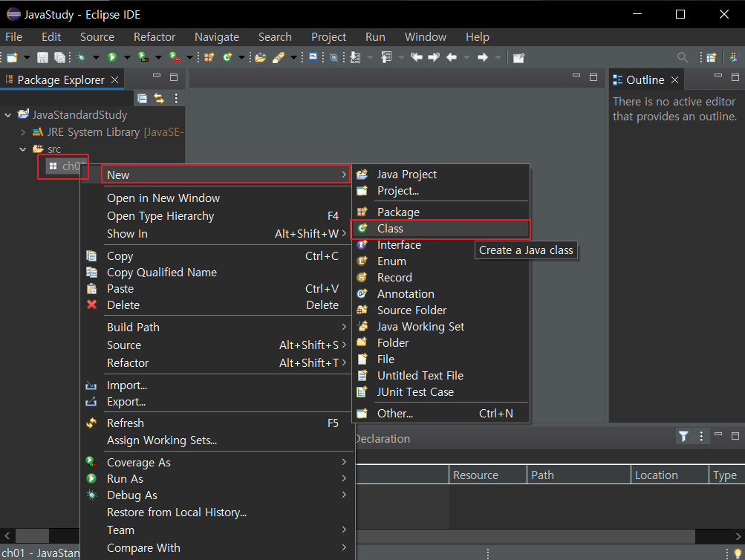The width and height of the screenshot is (745, 560).
Task: Open the Window menu
Action: coord(426,37)
